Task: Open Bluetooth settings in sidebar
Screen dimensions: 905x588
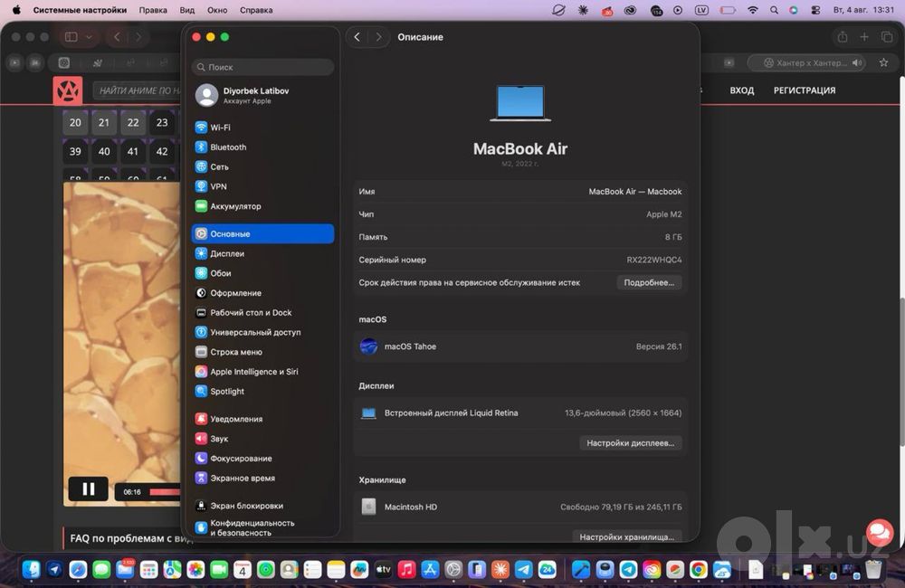Action: (x=262, y=147)
